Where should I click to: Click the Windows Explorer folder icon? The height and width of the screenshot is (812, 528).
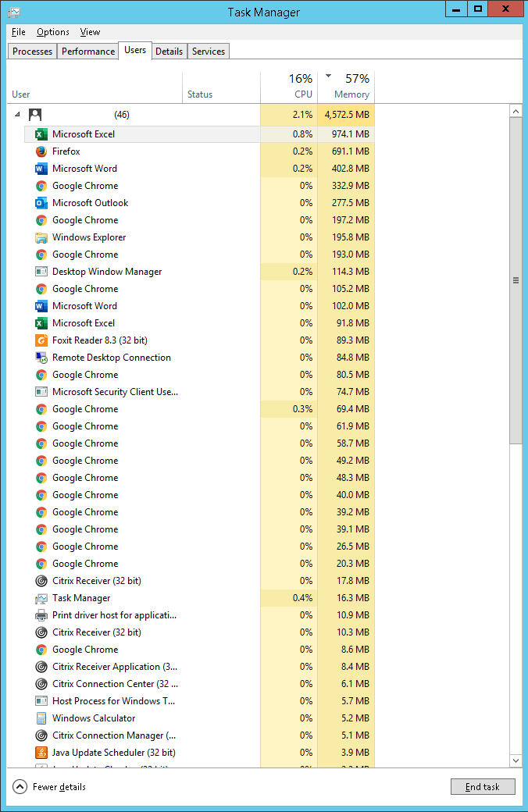(41, 237)
